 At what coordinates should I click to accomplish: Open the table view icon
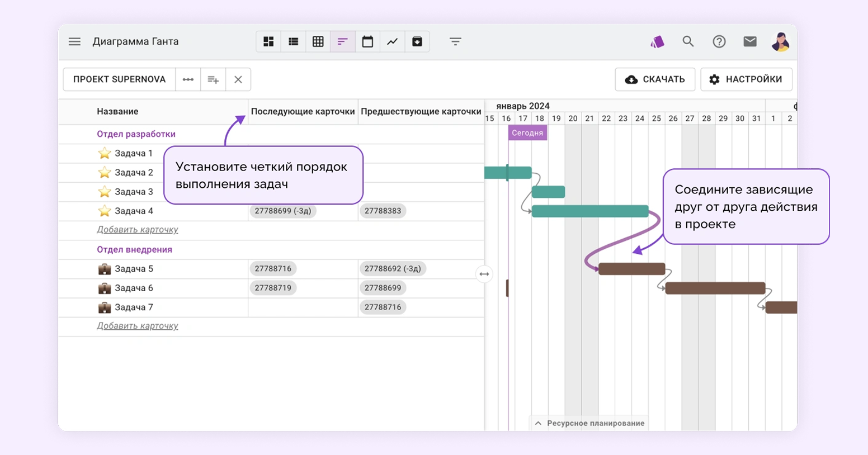click(x=318, y=41)
